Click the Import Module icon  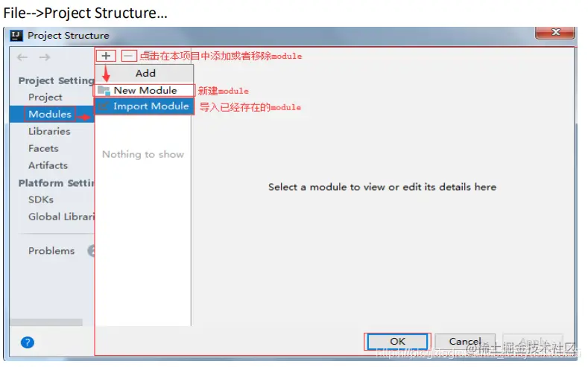click(x=104, y=106)
